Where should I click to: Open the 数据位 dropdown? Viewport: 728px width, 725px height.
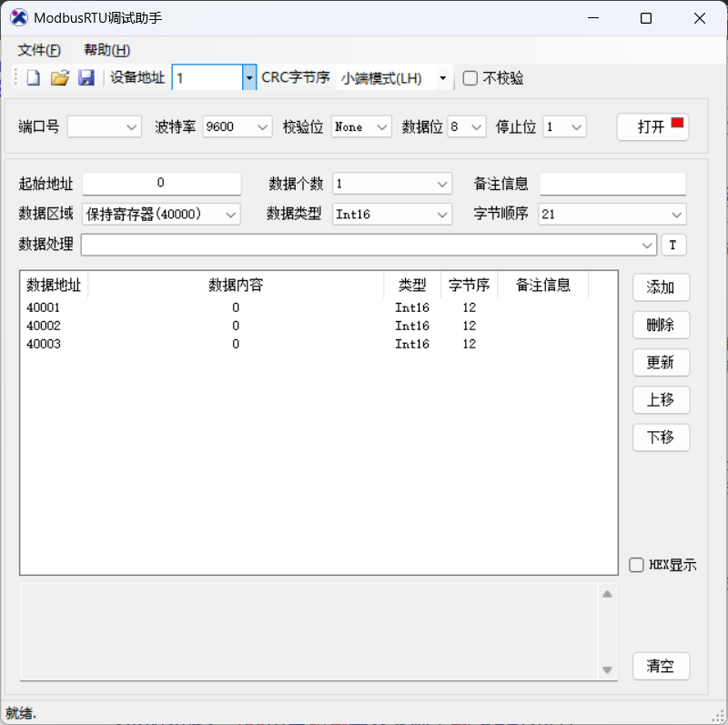tap(467, 126)
